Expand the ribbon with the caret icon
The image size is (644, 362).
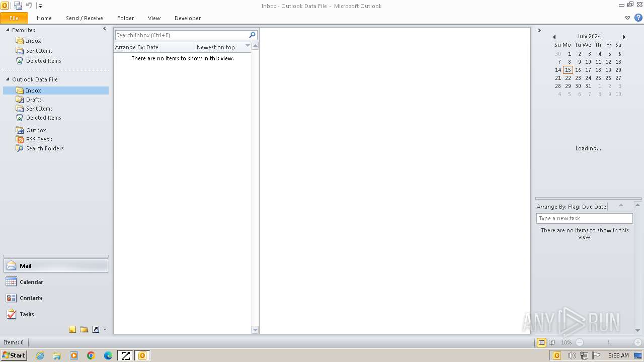point(627,18)
